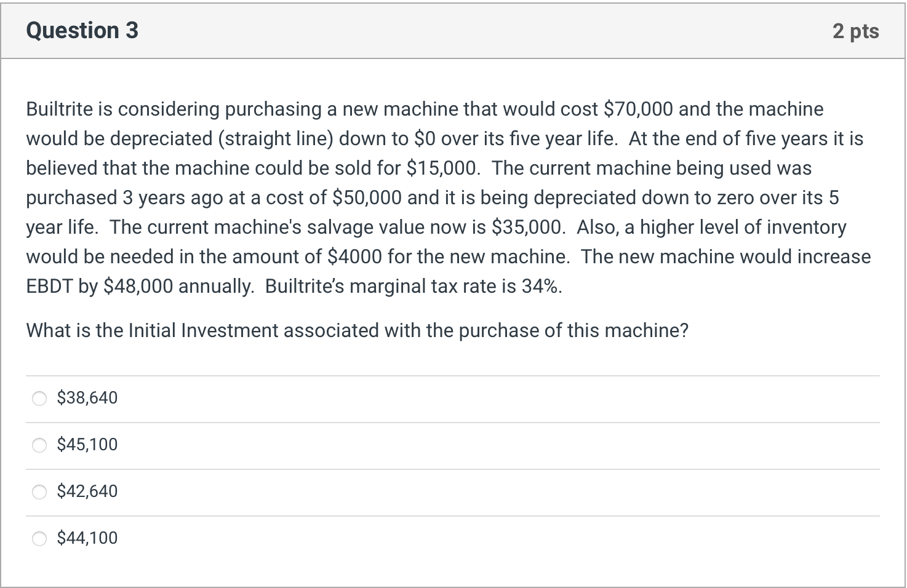The width and height of the screenshot is (907, 588).
Task: Select the $38,640 radio button
Action: (x=39, y=399)
